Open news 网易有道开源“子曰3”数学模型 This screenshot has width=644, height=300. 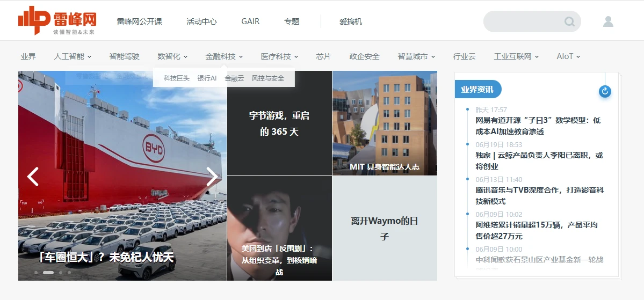coord(538,126)
